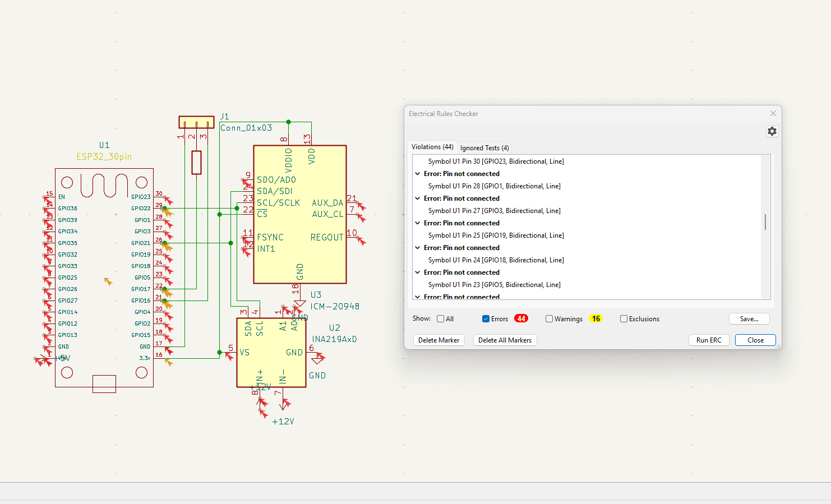Click the U3 reference label
The image size is (831, 504).
click(x=316, y=295)
